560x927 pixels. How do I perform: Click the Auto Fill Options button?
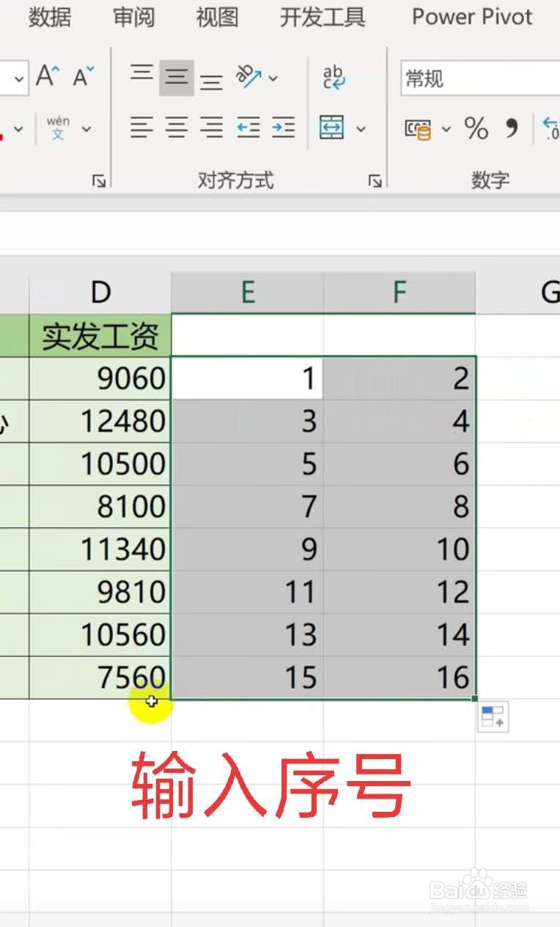[493, 717]
